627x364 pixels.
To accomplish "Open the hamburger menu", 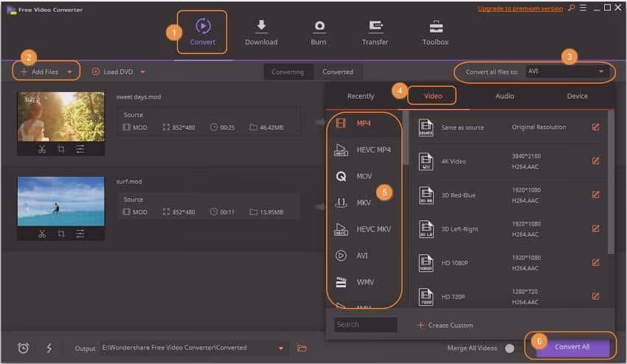I will (x=583, y=8).
